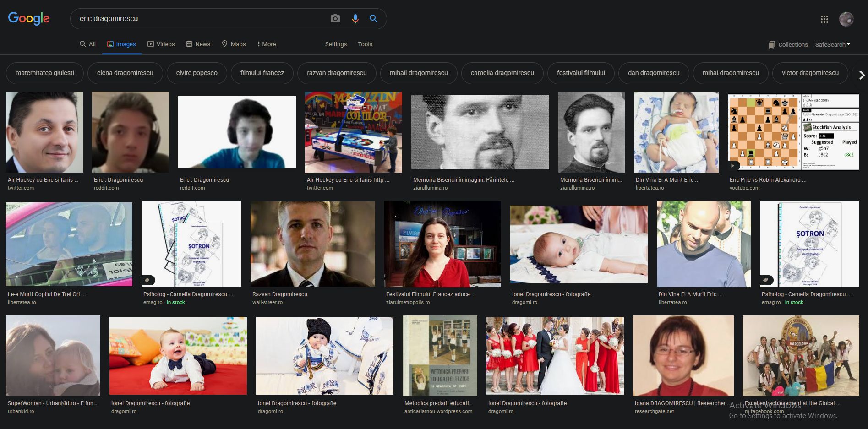Switch to the Maps tab
Viewport: 868px width, 429px height.
(x=234, y=44)
